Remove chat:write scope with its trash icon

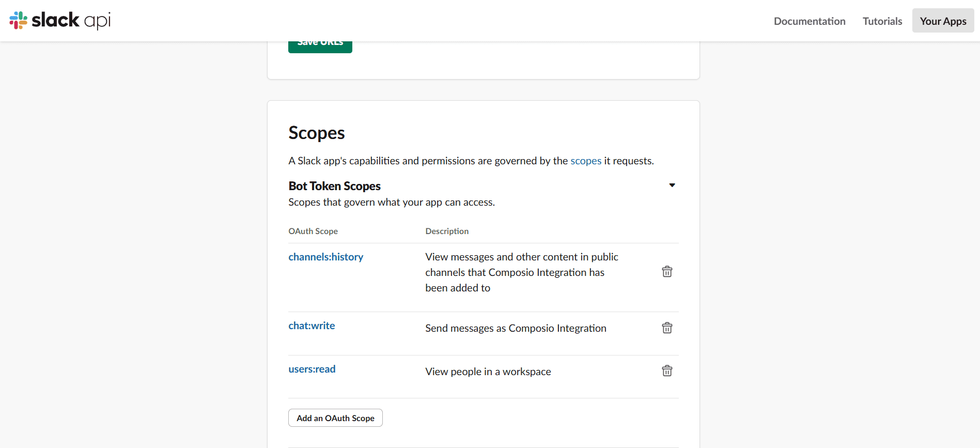tap(667, 328)
